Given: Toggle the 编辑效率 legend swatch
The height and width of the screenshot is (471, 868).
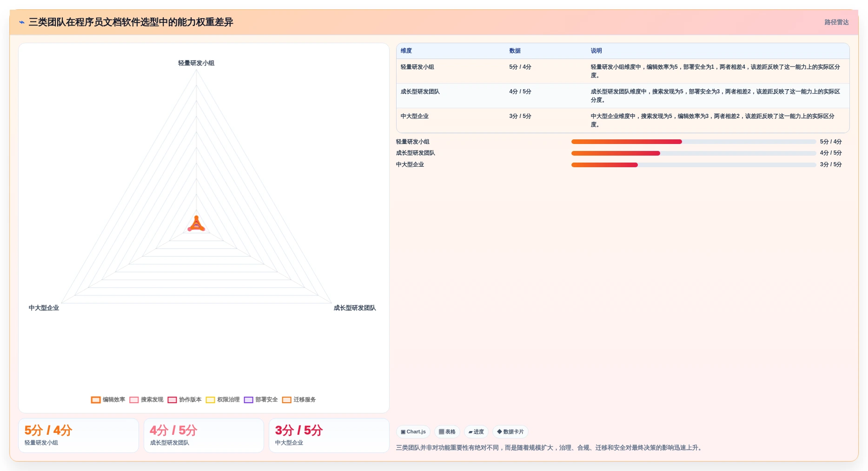Looking at the screenshot, I should [x=96, y=399].
